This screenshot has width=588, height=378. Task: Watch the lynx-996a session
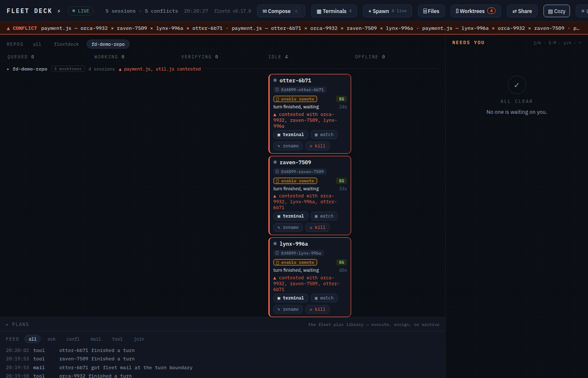324,298
